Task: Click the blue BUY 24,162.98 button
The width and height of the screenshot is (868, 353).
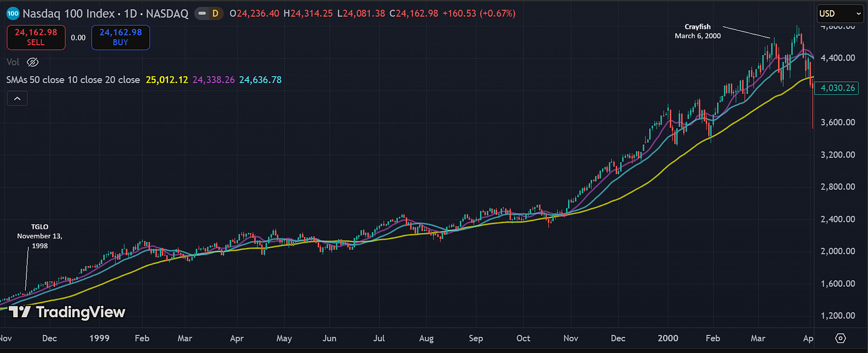Action: tap(120, 37)
